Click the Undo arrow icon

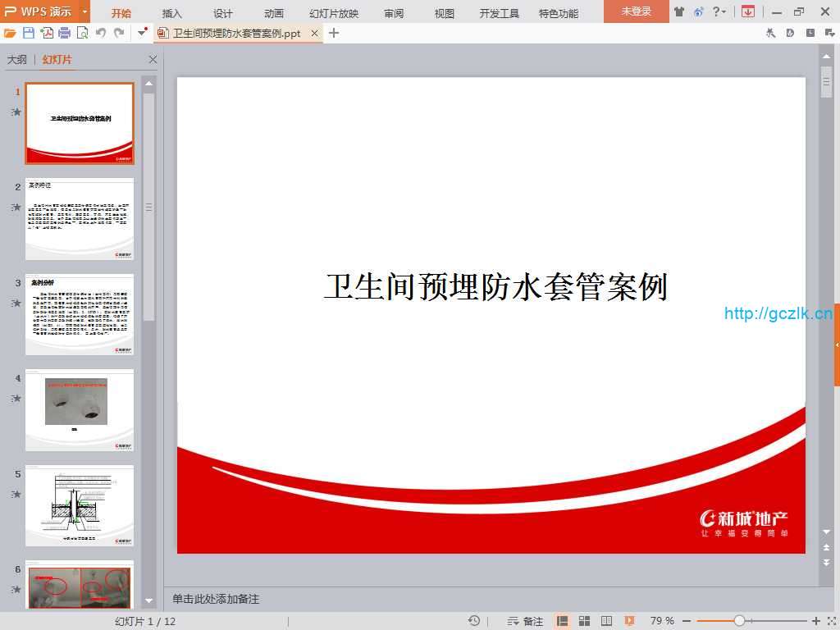pyautogui.click(x=101, y=33)
